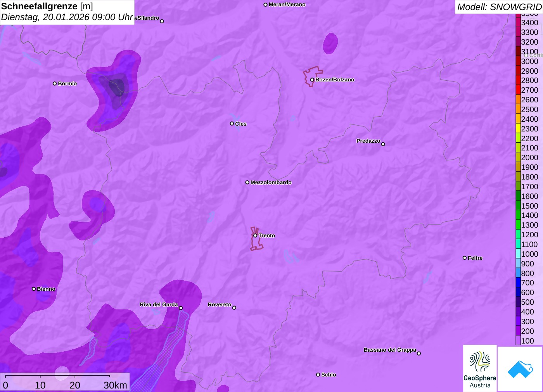Click the Feltre location dot
The image size is (543, 392).
465,258
